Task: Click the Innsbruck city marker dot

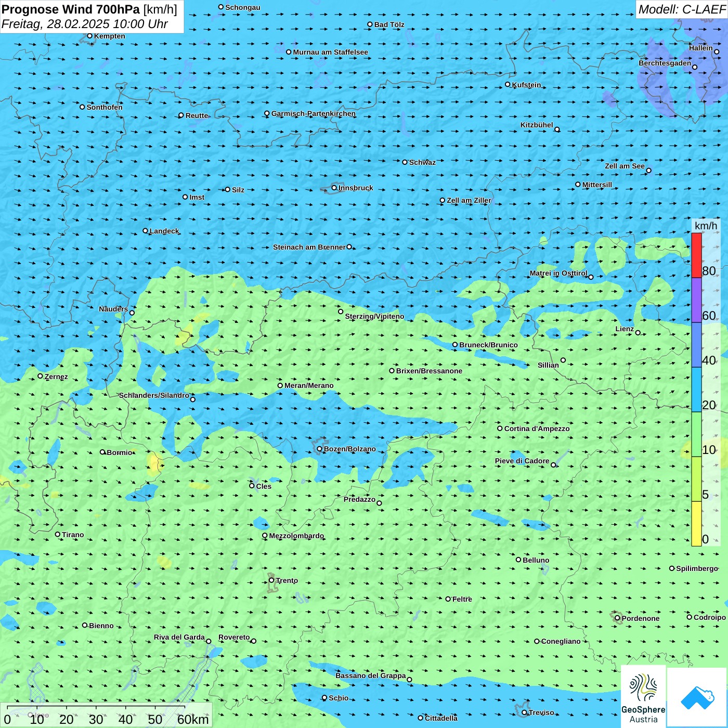Action: 334,188
